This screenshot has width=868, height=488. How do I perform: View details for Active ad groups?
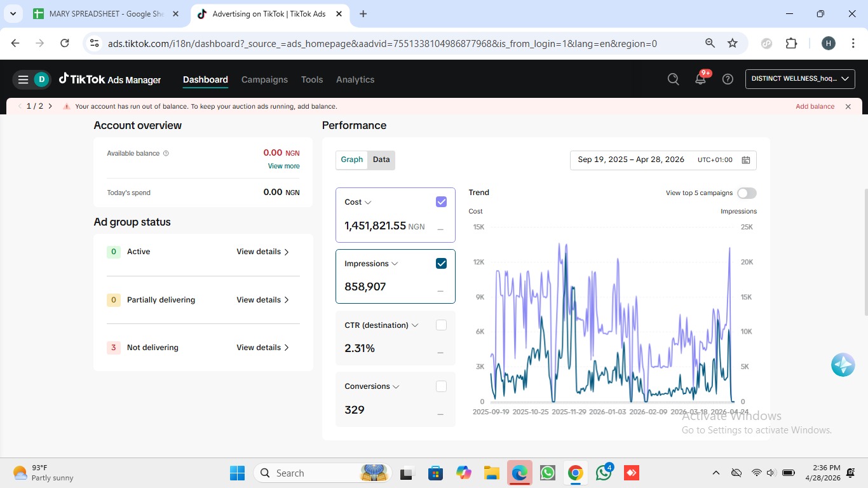(x=262, y=252)
